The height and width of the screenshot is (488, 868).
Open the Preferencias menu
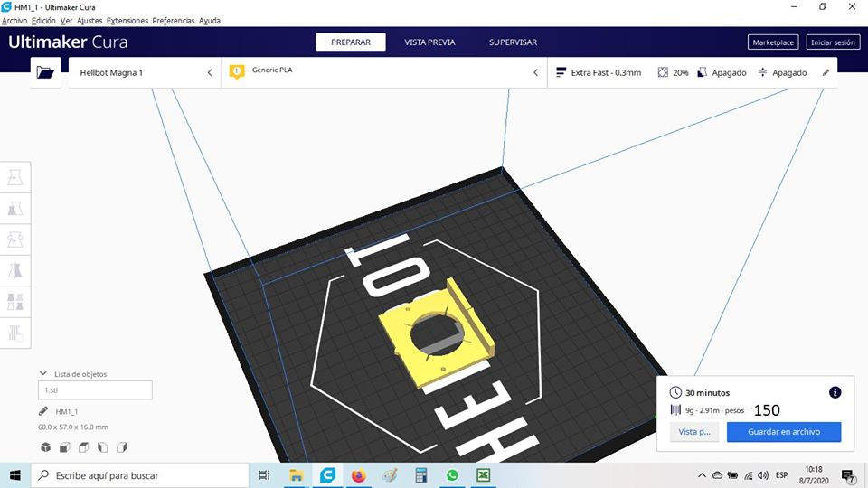(x=174, y=21)
